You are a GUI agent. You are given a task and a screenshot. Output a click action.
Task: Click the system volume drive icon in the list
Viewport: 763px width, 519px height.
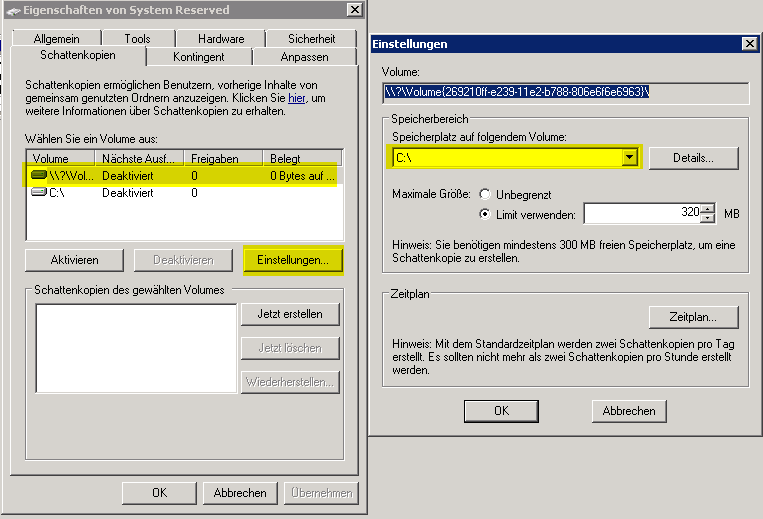pyautogui.click(x=38, y=175)
